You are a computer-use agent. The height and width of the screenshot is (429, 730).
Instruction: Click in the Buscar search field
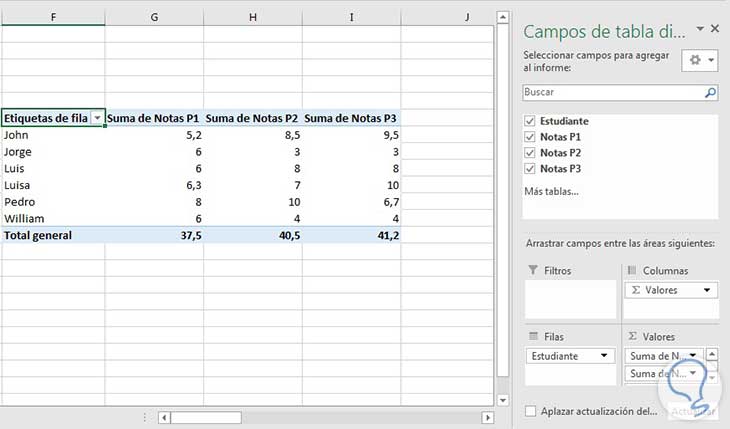pyautogui.click(x=610, y=92)
